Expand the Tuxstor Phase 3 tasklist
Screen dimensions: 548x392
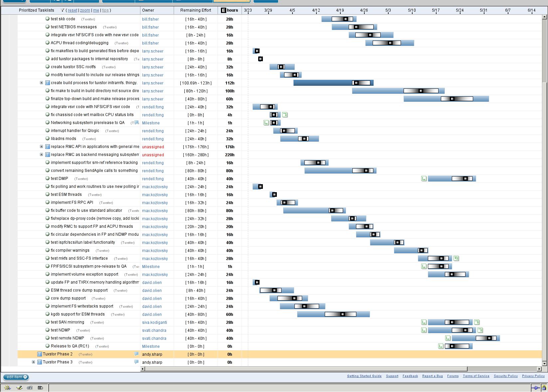(x=33, y=362)
